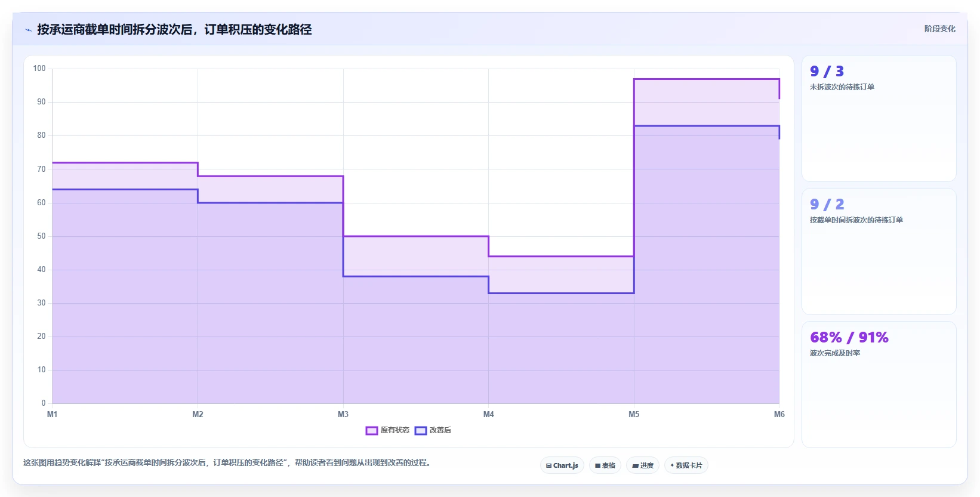Click the 表格 tag
Image resolution: width=980 pixels, height=497 pixels.
coord(605,465)
